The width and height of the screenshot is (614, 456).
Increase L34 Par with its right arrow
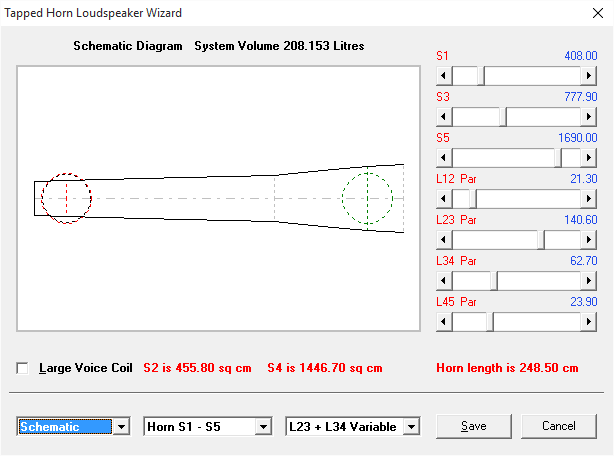(589, 281)
